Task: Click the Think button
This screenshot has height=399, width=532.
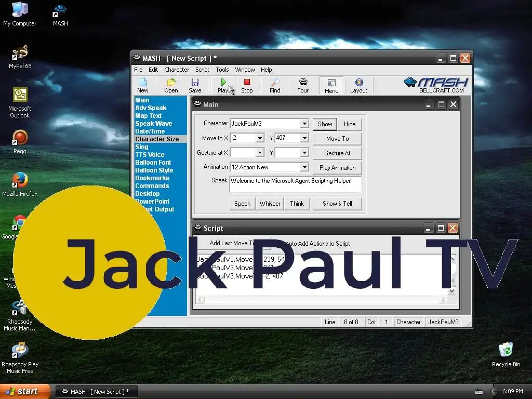Action: pos(297,204)
